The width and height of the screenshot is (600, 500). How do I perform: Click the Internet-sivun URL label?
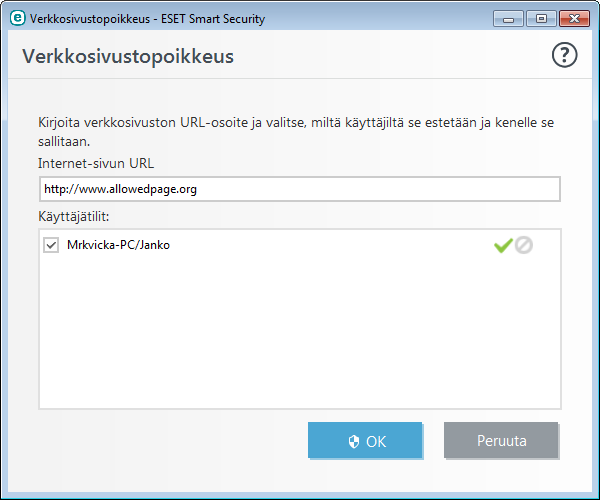point(96,163)
